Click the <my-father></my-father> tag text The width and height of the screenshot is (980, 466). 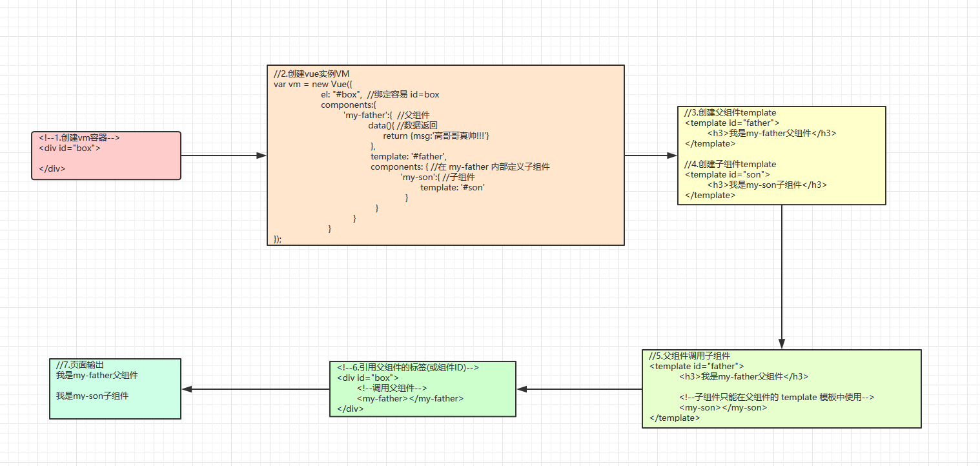(410, 399)
